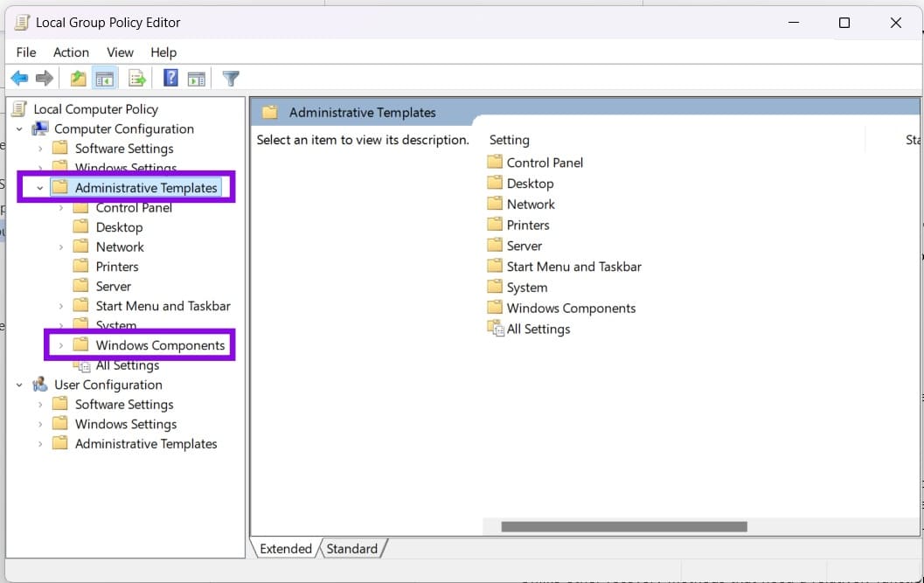
Task: Click the All Settings icon in the tree
Action: pos(82,366)
